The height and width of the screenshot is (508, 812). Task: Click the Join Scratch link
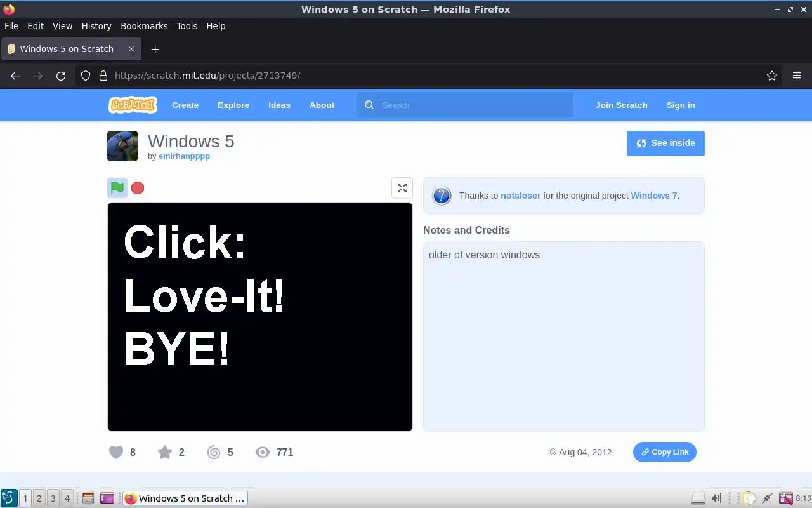point(622,105)
